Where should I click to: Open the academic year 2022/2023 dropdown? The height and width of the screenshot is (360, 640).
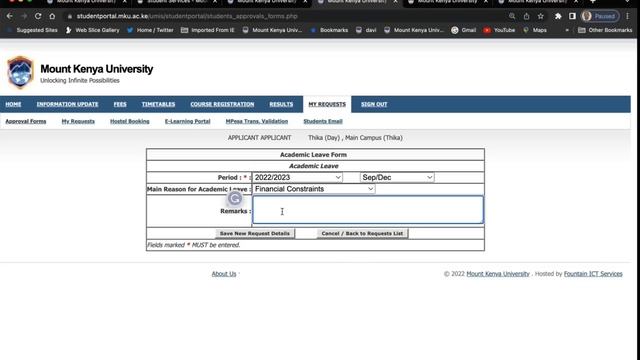(x=298, y=178)
